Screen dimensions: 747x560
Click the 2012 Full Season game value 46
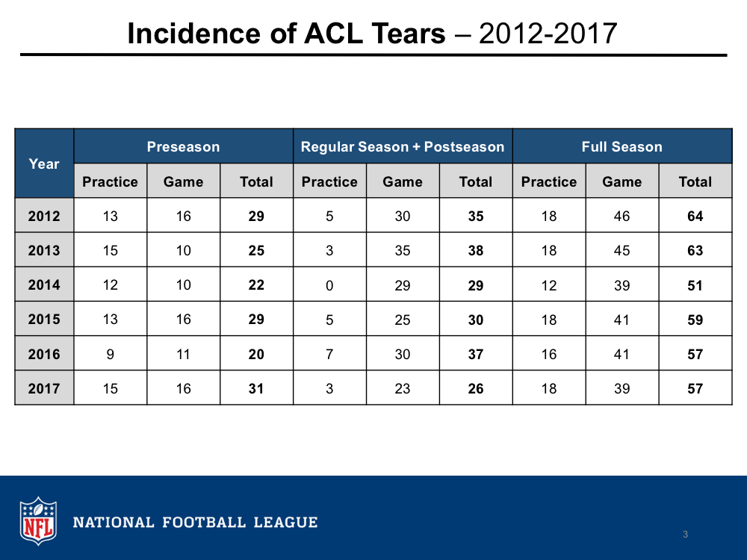[622, 217]
